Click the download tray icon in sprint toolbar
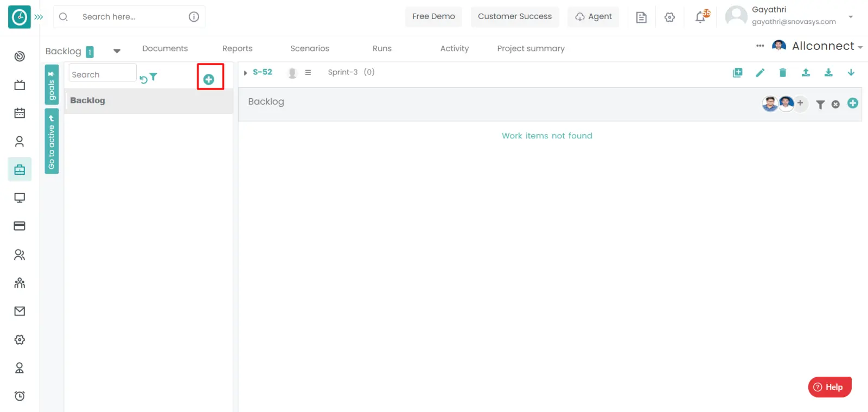The width and height of the screenshot is (868, 412). [x=828, y=73]
